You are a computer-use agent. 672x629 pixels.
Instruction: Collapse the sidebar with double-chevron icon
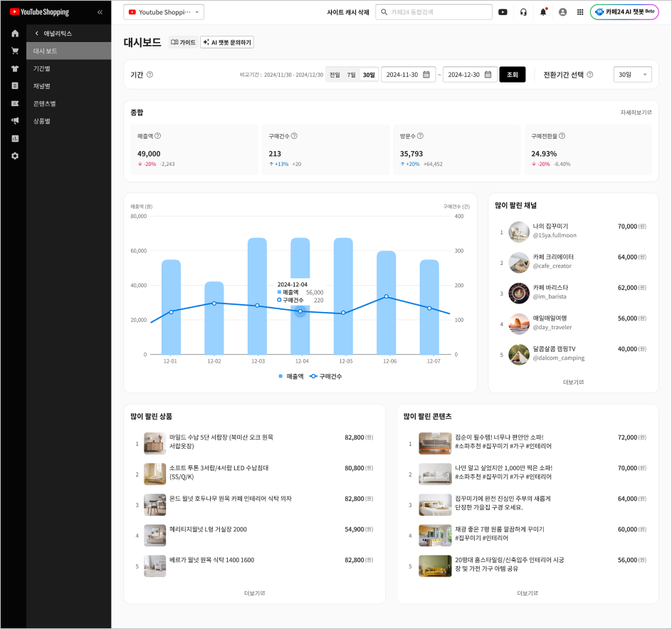pos(100,12)
